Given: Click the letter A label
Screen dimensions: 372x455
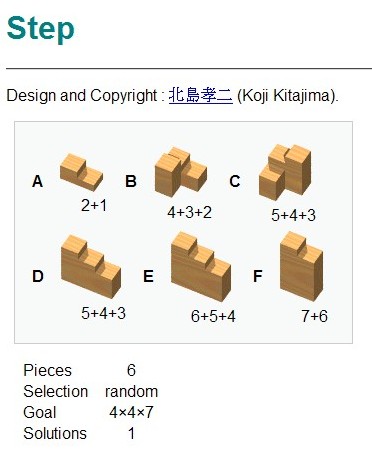Looking at the screenshot, I should click(x=38, y=182).
